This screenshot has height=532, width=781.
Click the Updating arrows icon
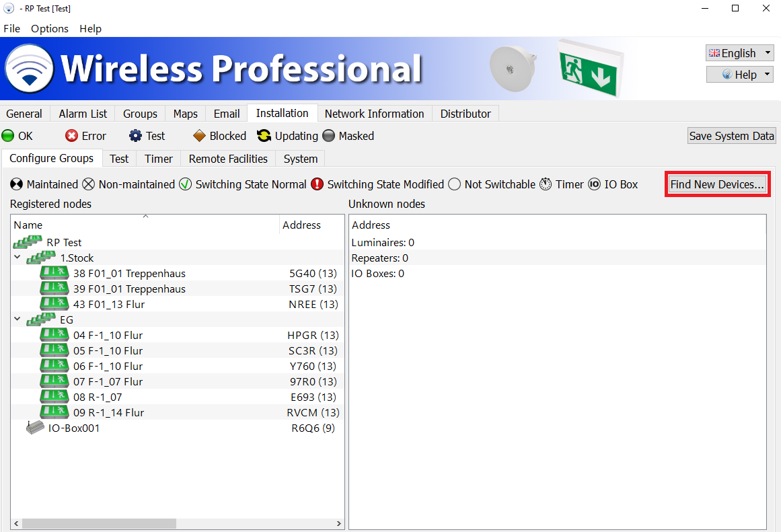pyautogui.click(x=264, y=135)
